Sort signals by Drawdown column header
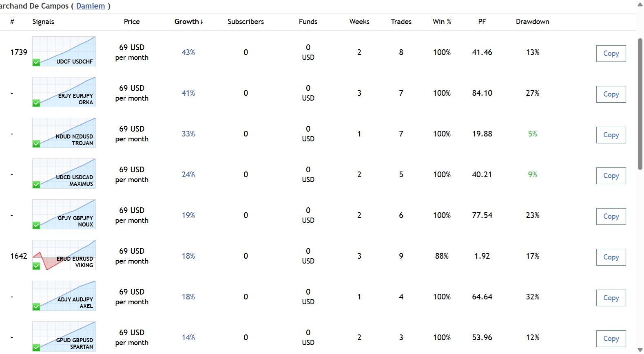This screenshot has height=354, width=644. [532, 22]
